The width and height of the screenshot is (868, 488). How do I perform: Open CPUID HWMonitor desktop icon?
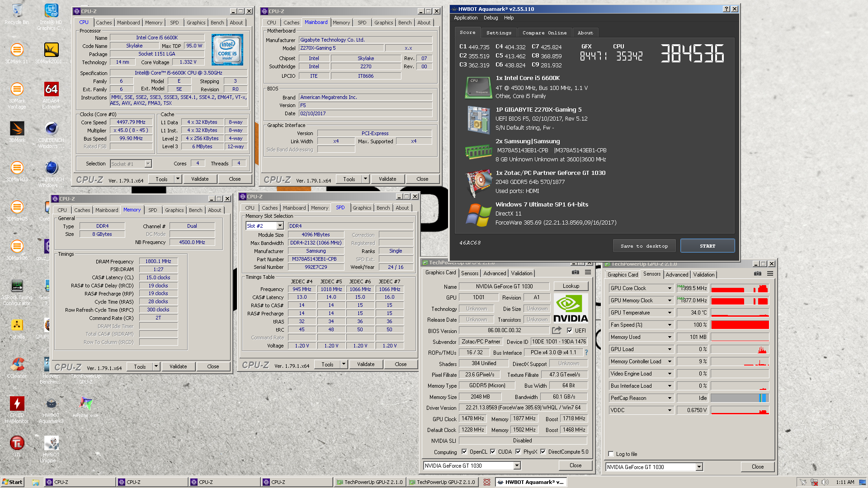tap(17, 410)
